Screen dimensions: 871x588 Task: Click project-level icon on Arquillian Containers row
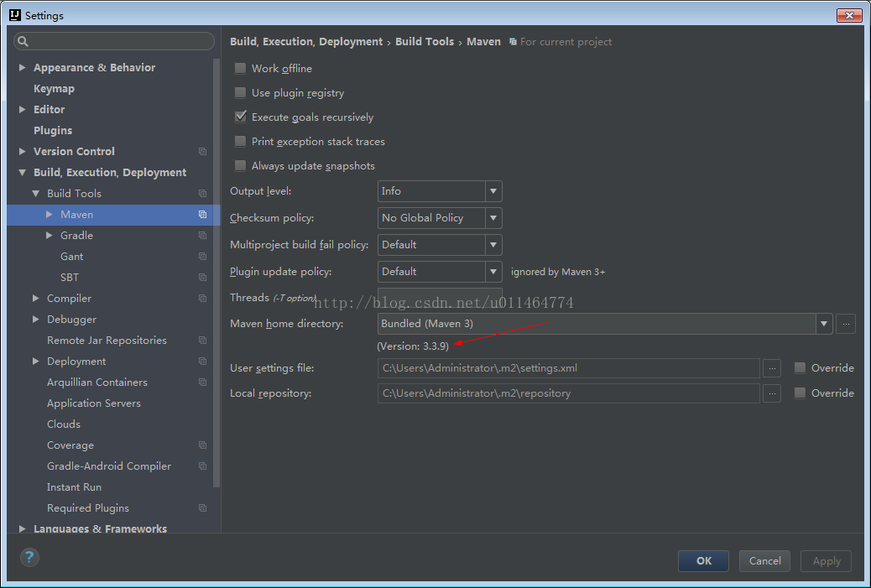[x=203, y=382]
